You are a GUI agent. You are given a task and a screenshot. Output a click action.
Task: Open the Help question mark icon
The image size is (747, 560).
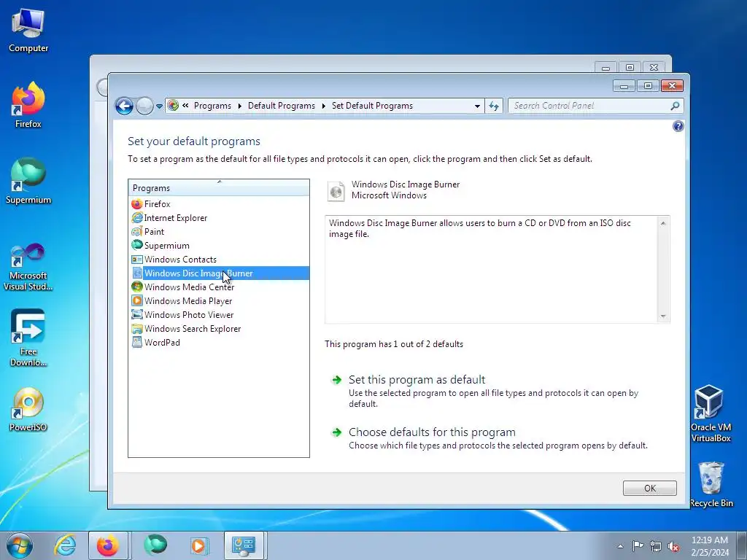pyautogui.click(x=678, y=125)
